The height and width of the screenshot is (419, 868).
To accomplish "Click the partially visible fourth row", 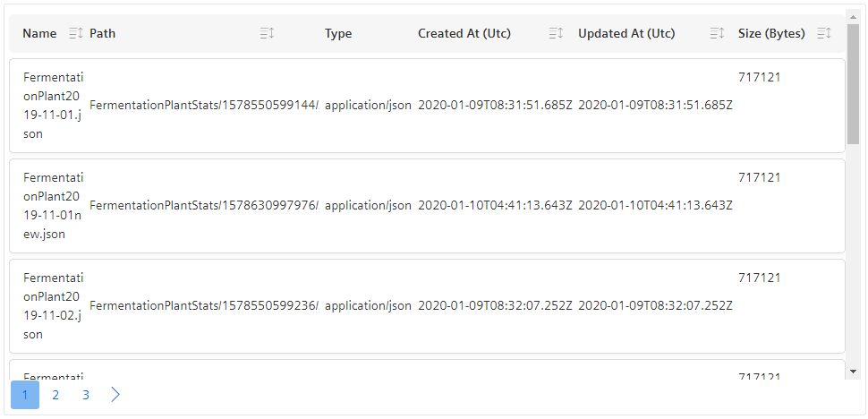I will tap(428, 370).
